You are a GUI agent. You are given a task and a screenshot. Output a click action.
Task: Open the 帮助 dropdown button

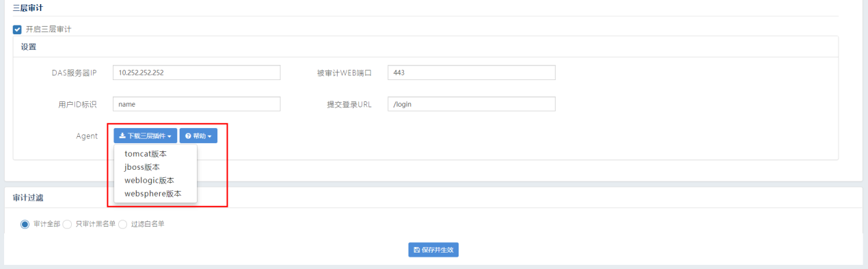pos(198,136)
